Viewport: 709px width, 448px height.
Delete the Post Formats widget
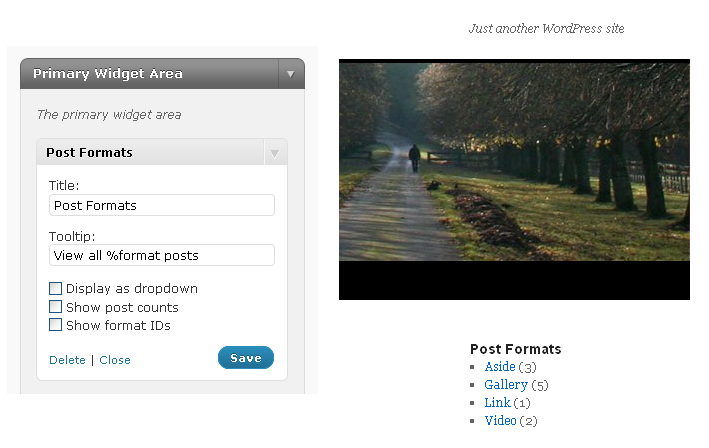pos(67,360)
